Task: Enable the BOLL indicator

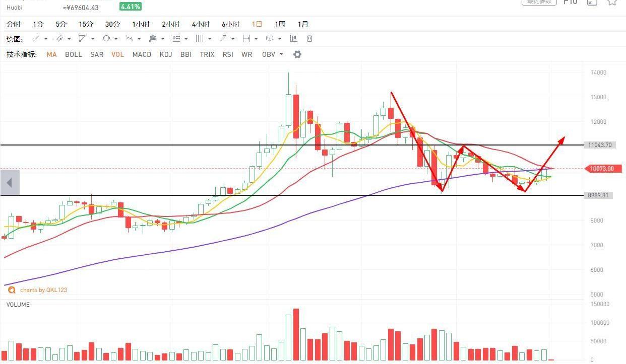Action: pos(73,54)
